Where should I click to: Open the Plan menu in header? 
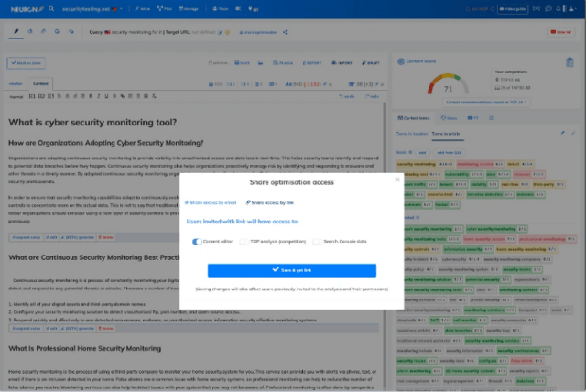pyautogui.click(x=165, y=8)
